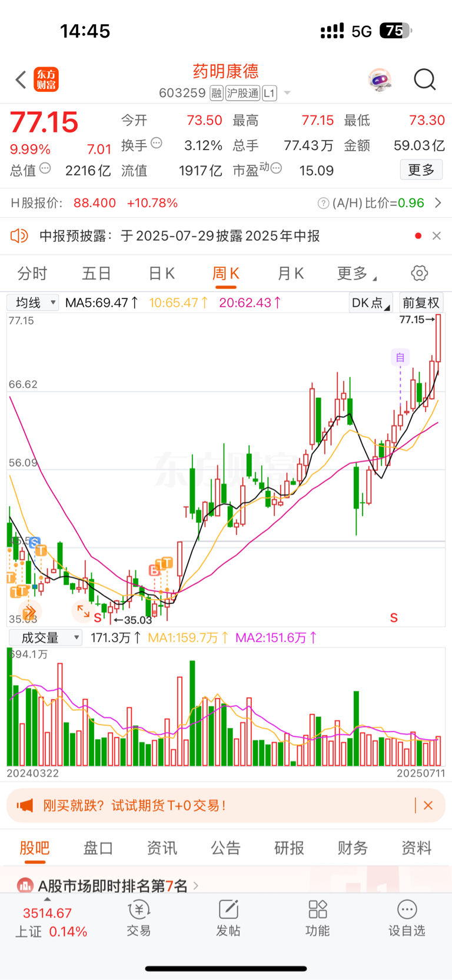This screenshot has height=980, width=452.
Task: Open the 交易 trade button
Action: tap(139, 918)
